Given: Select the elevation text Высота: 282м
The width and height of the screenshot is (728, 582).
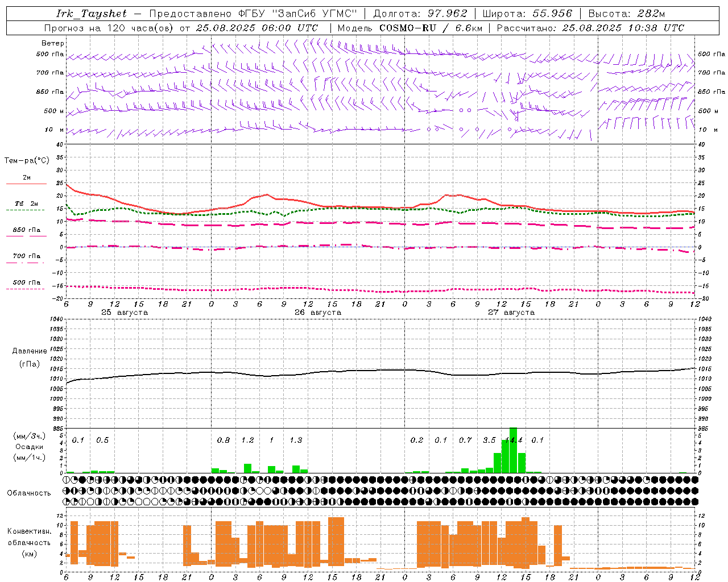Looking at the screenshot, I should click(x=627, y=14).
